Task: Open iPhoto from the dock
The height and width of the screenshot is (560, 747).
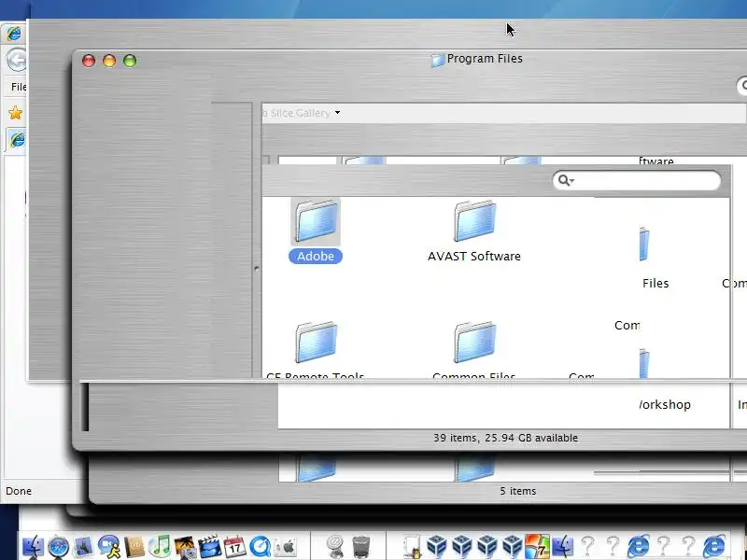Action: (x=185, y=546)
